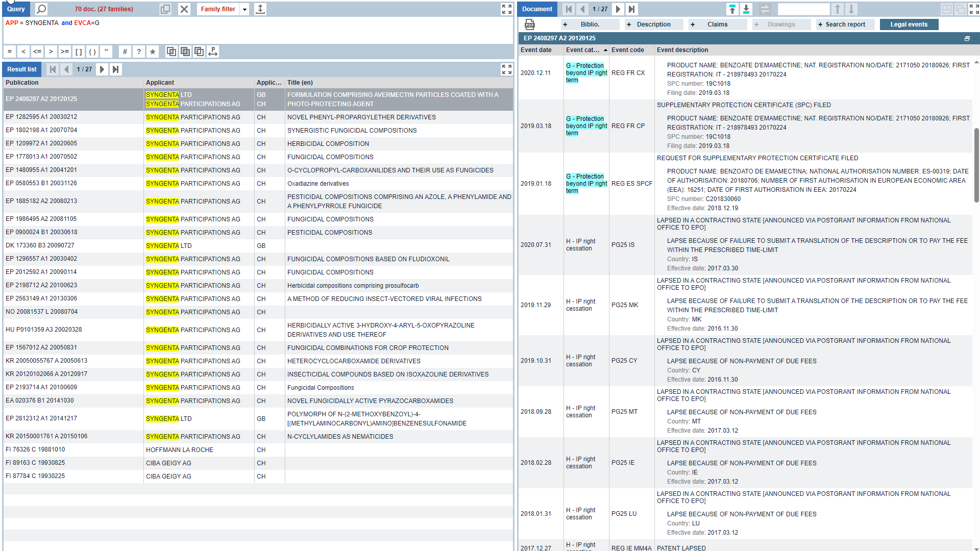Click the # truncation operator icon
The image size is (980, 551).
point(125,51)
